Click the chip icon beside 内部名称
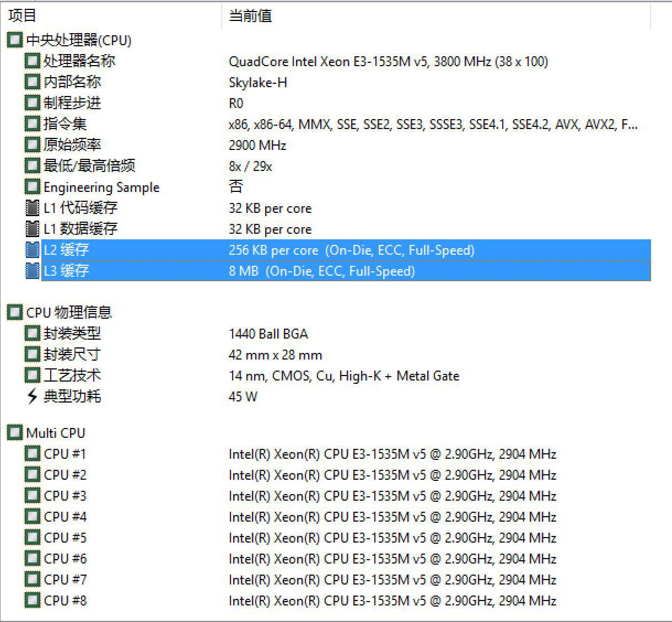 (33, 82)
